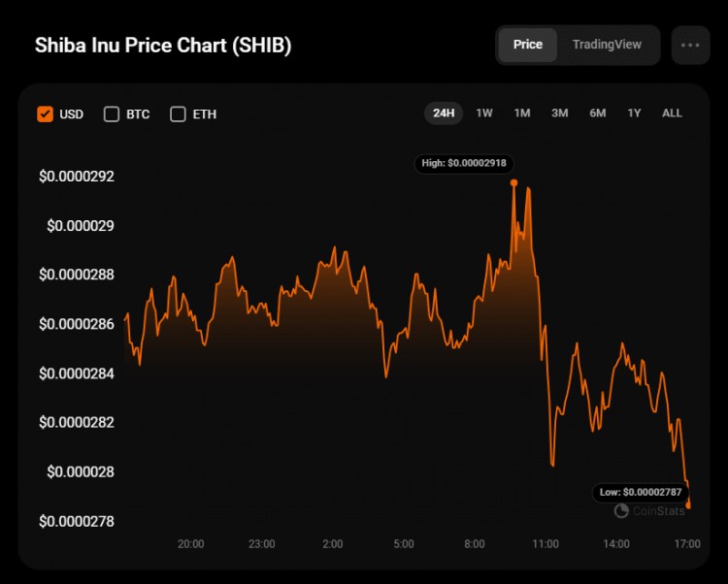Click the Low: $0.00002787 label
Viewport: 728px width, 584px height.
coord(641,492)
